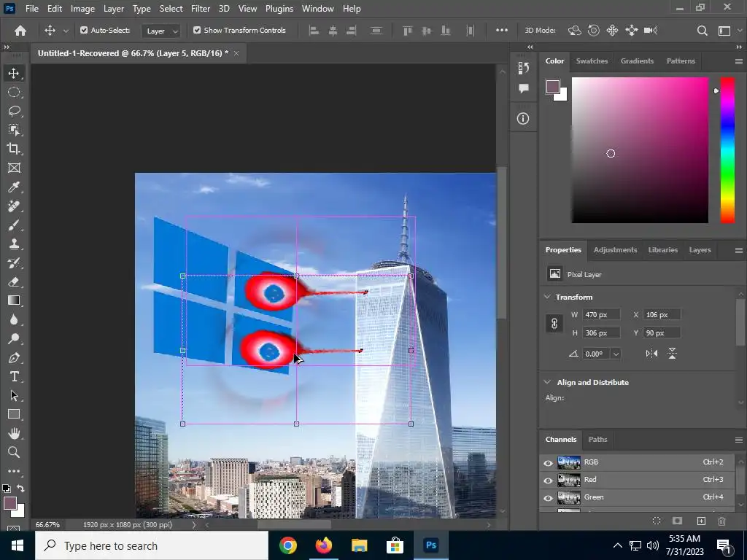Select the Zoom tool
747x560 pixels.
click(x=14, y=452)
